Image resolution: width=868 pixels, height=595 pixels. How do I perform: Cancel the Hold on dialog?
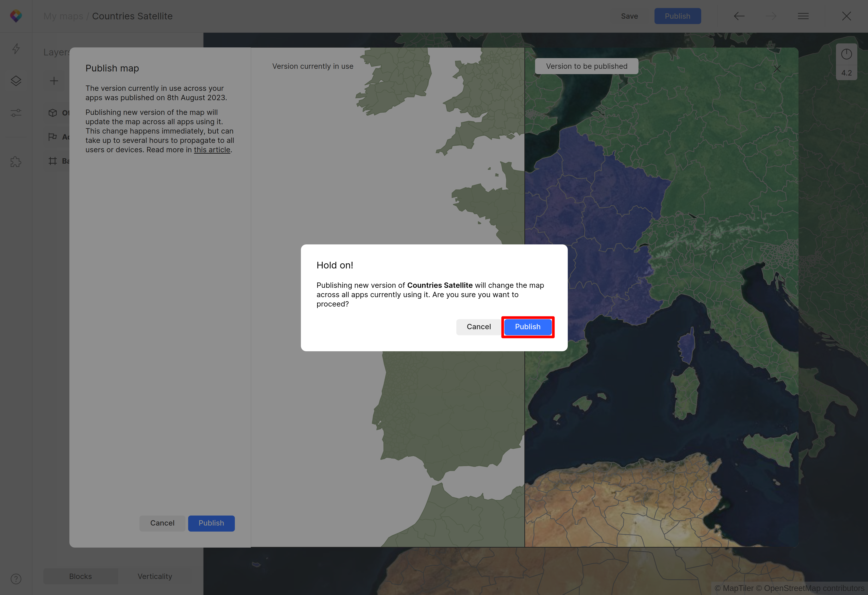[478, 327]
